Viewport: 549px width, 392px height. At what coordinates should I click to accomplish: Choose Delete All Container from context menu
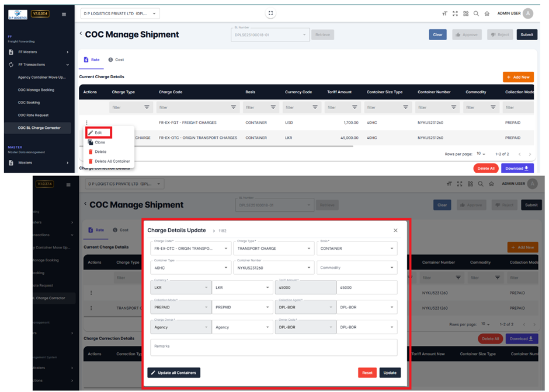[x=112, y=161]
